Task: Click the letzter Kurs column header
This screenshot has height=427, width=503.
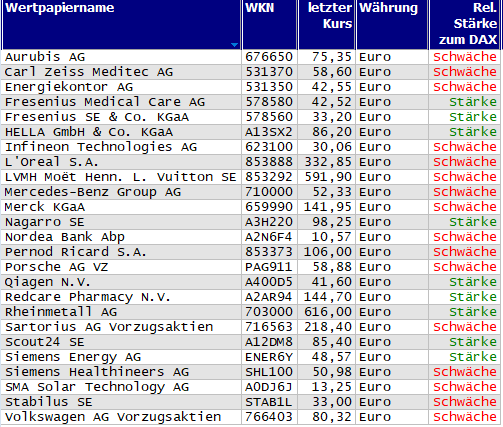Action: (x=327, y=25)
